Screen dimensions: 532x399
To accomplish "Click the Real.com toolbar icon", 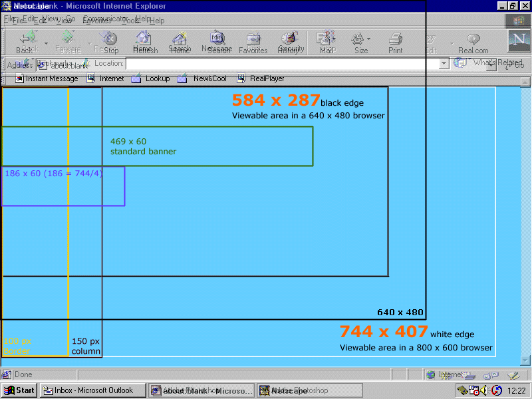I will (473, 39).
